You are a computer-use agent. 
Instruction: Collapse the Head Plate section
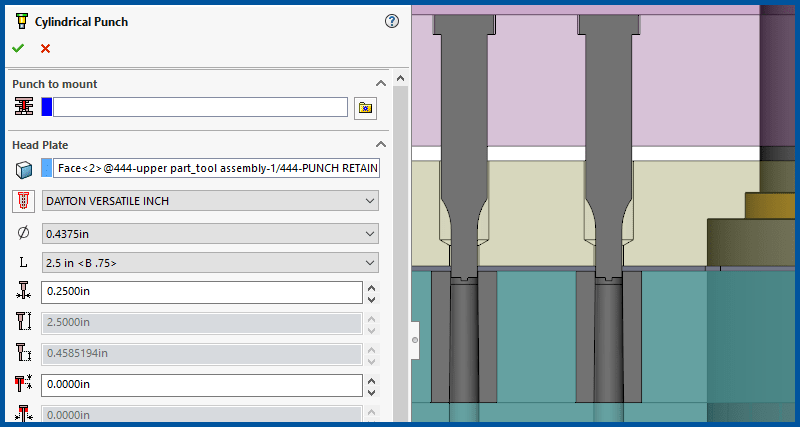[x=380, y=145]
